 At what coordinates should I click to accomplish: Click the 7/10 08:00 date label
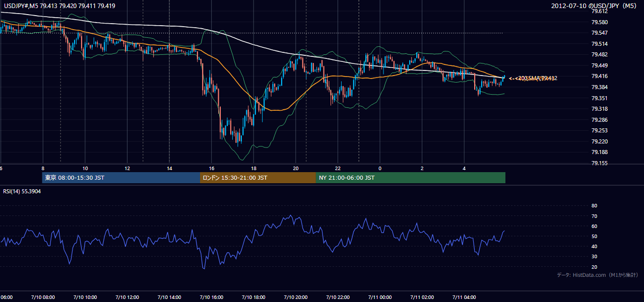point(43,297)
